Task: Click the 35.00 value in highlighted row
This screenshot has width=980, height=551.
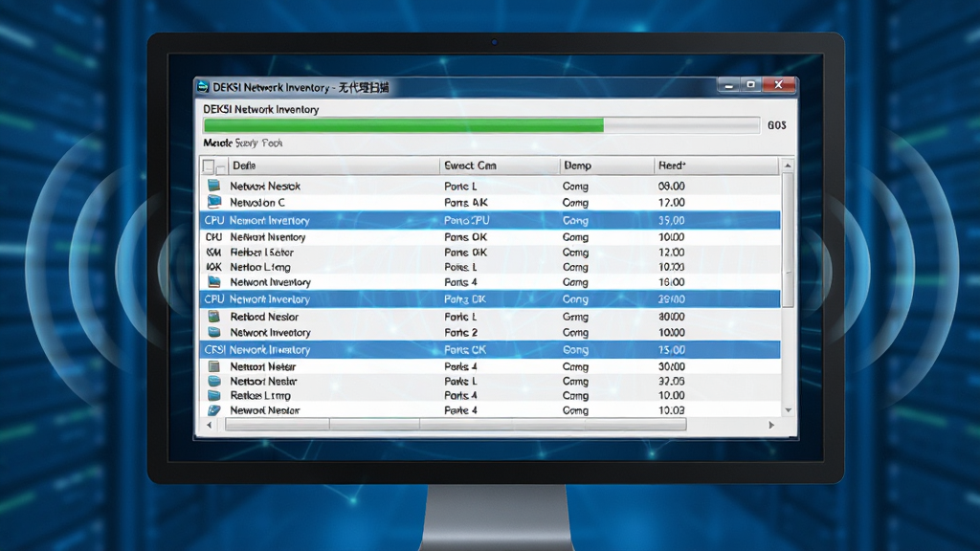Action: pyautogui.click(x=671, y=221)
